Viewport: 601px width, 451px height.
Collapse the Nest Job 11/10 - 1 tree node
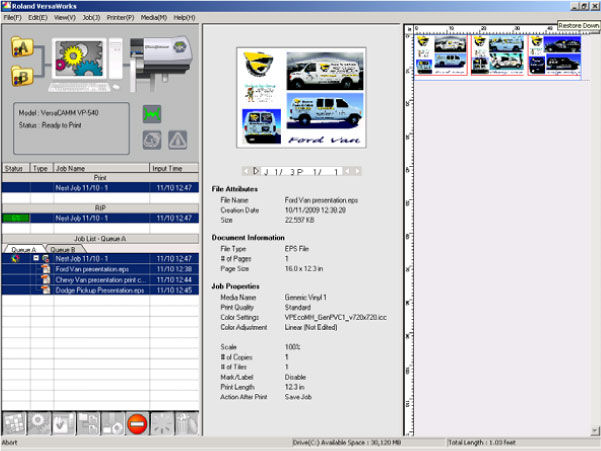pyautogui.click(x=36, y=258)
